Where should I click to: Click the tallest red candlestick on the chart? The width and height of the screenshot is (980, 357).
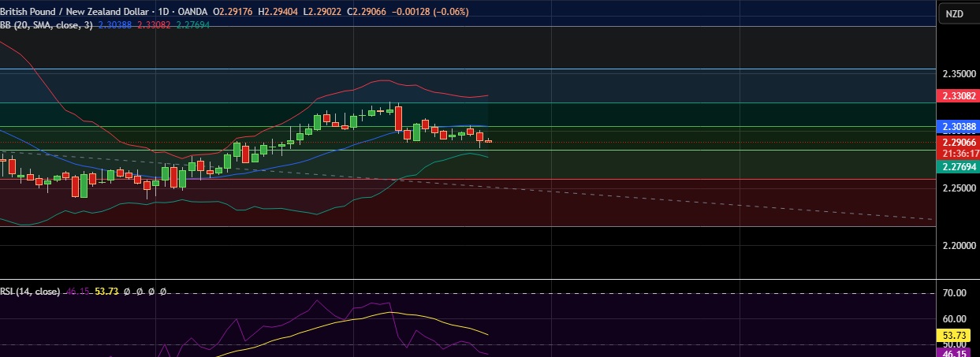[399, 118]
